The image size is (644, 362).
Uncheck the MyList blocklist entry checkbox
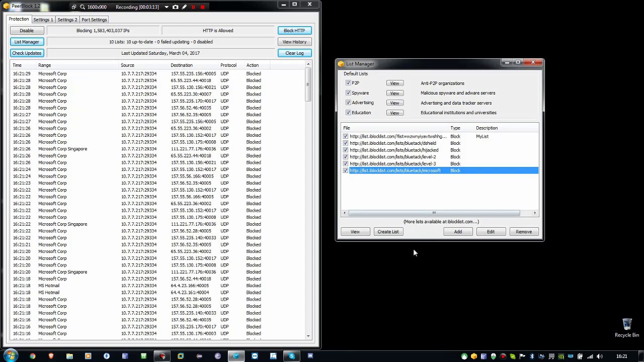pyautogui.click(x=346, y=136)
